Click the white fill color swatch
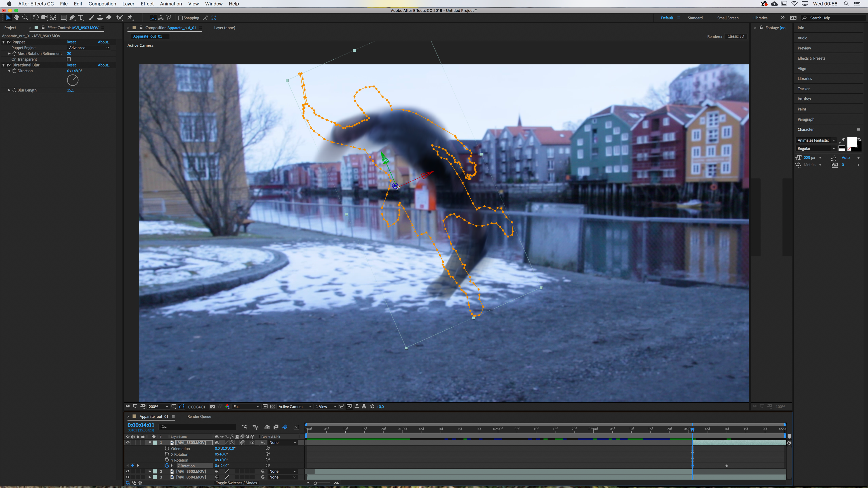 pyautogui.click(x=851, y=142)
